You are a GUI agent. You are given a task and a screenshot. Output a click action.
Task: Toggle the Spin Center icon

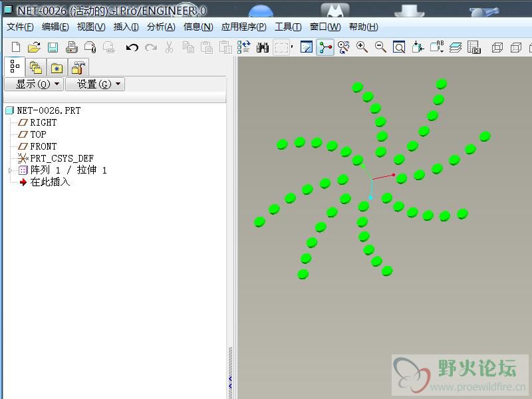point(325,47)
